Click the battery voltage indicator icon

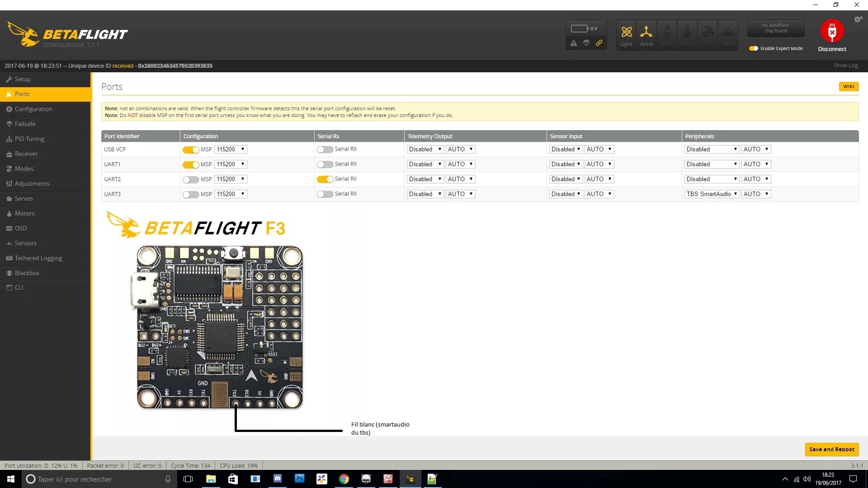click(x=579, y=28)
